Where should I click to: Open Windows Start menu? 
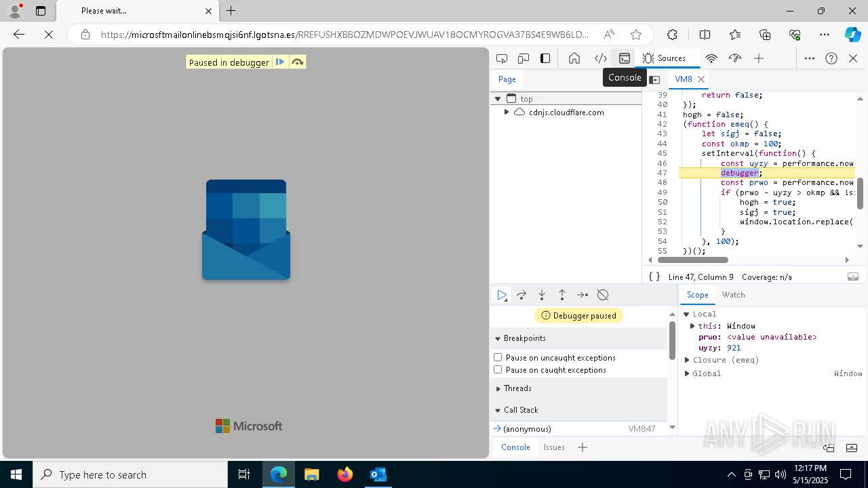tap(16, 474)
